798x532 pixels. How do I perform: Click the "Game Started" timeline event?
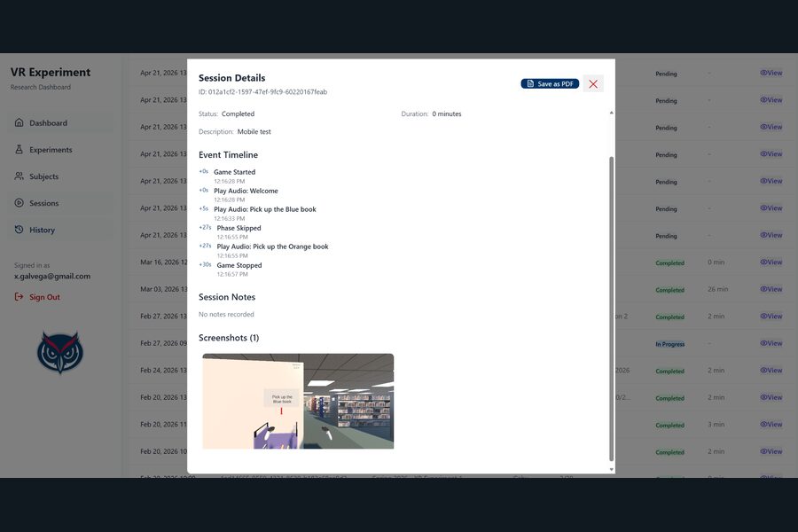point(235,172)
